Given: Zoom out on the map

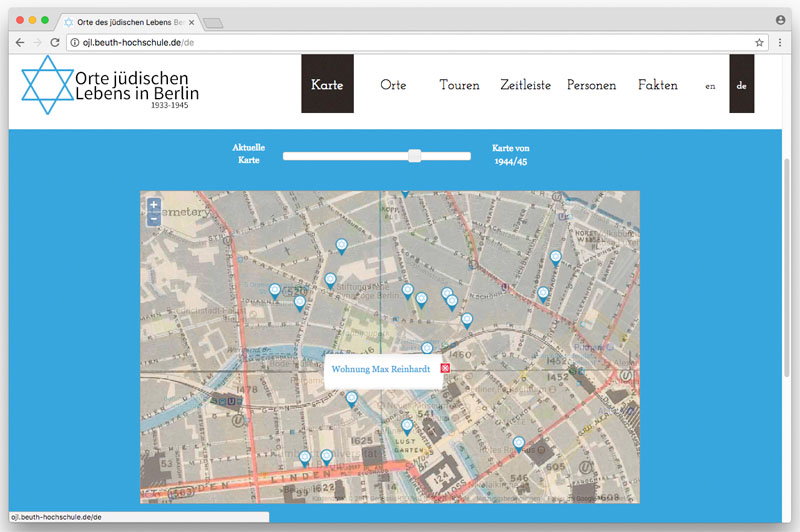Looking at the screenshot, I should (x=153, y=219).
